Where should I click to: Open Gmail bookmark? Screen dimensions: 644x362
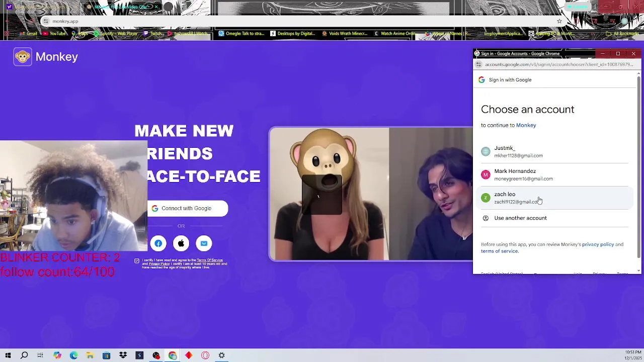[x=28, y=34]
